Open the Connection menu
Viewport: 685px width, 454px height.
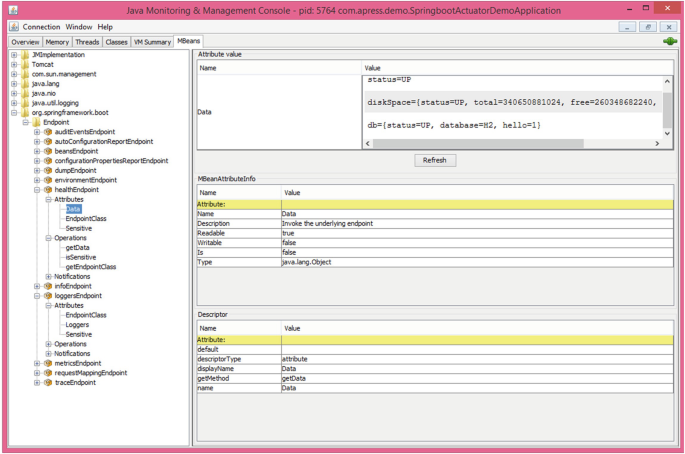[41, 27]
